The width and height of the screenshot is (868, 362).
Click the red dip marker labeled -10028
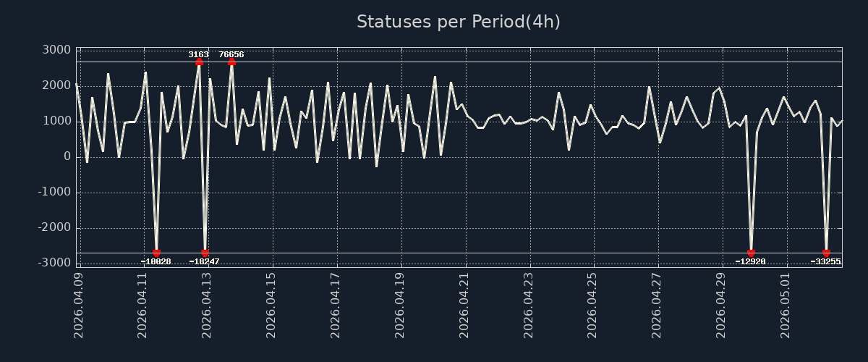pos(156,253)
